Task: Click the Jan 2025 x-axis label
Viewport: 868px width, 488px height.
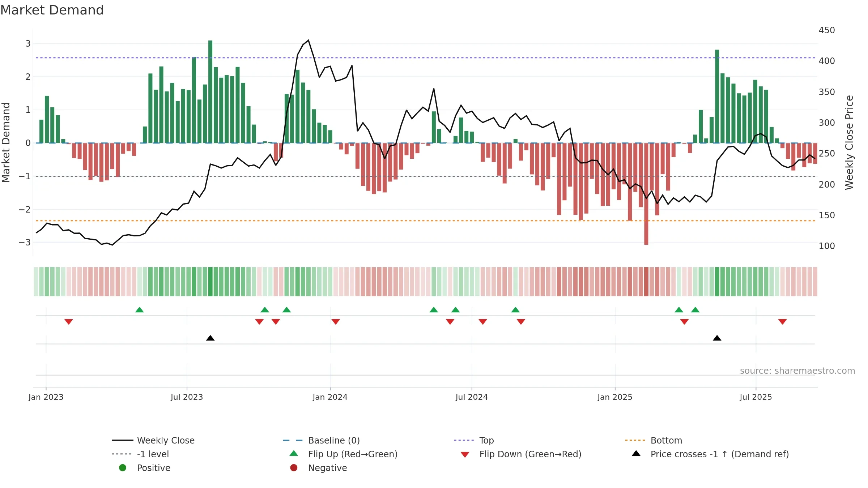Action: click(615, 397)
